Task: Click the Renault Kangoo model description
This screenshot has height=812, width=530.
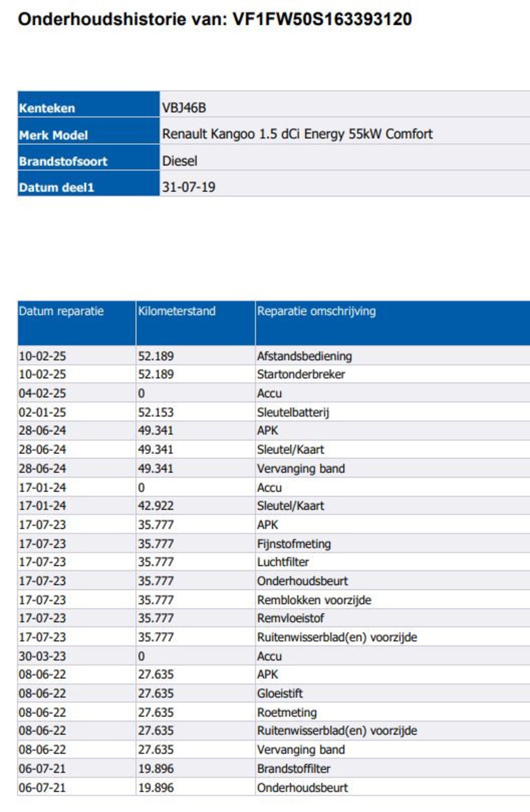Action: pyautogui.click(x=297, y=134)
